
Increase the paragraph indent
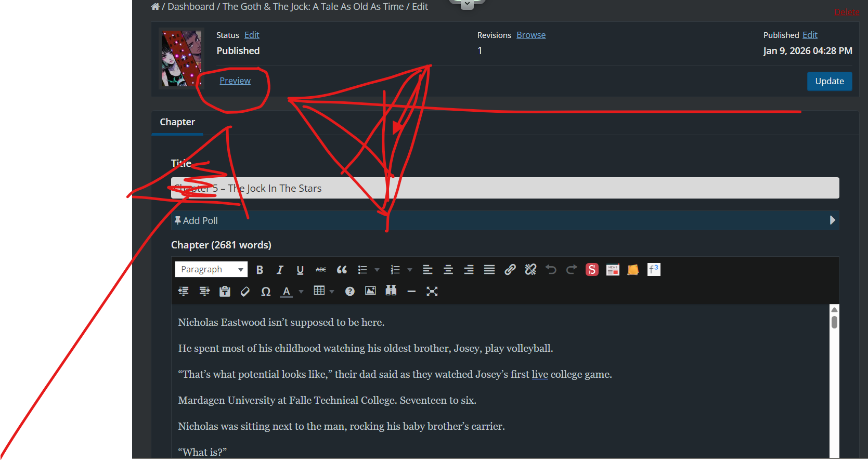click(204, 291)
